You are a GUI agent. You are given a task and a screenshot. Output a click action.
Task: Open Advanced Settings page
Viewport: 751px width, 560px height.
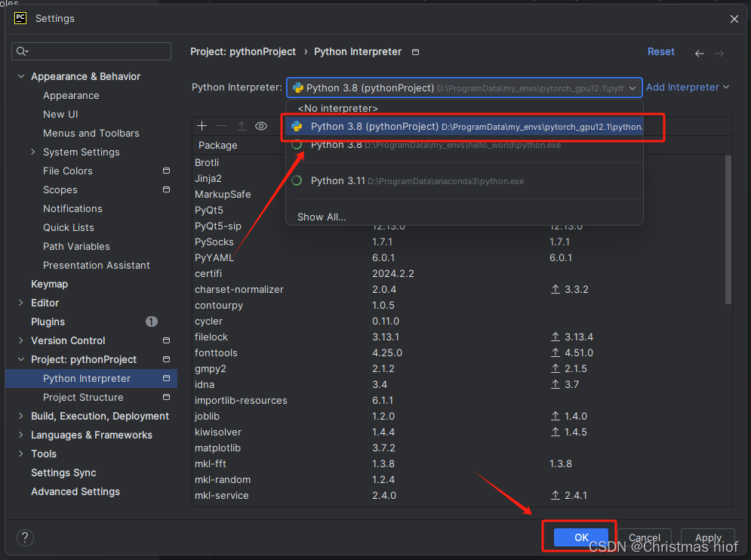75,491
